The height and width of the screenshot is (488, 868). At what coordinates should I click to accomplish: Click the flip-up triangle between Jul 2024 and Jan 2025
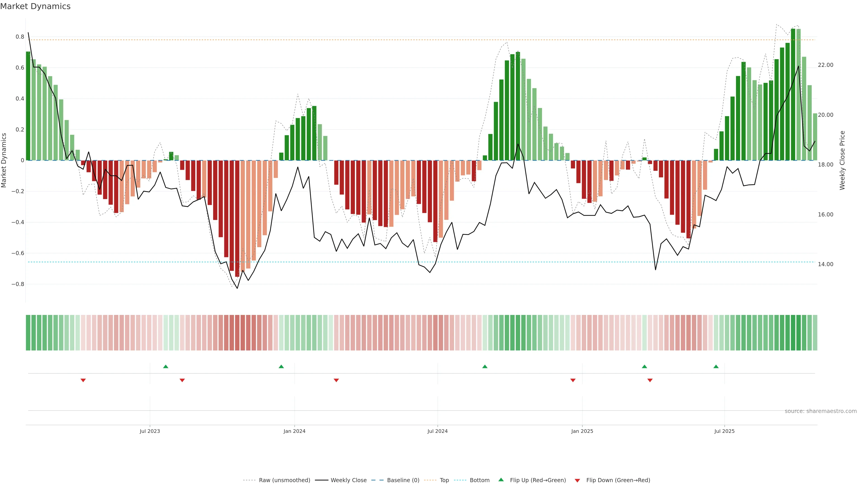point(485,366)
